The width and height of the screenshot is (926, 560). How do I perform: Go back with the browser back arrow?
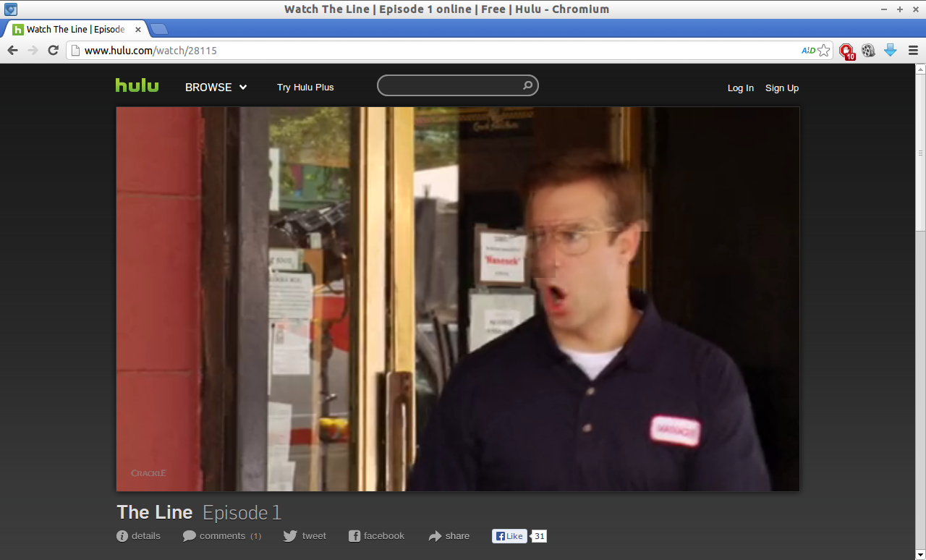(12, 50)
